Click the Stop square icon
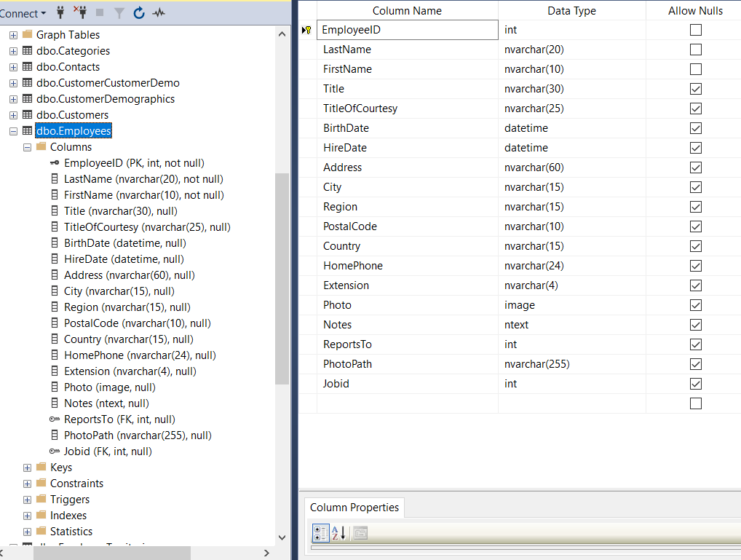This screenshot has width=741, height=560. pos(100,13)
